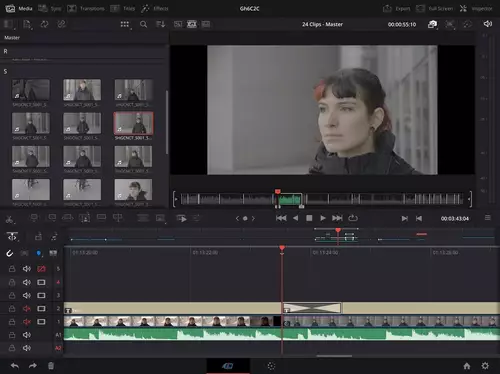Click the Smart Insert icon
Viewport: 500px width, 374px height.
(x=34, y=218)
